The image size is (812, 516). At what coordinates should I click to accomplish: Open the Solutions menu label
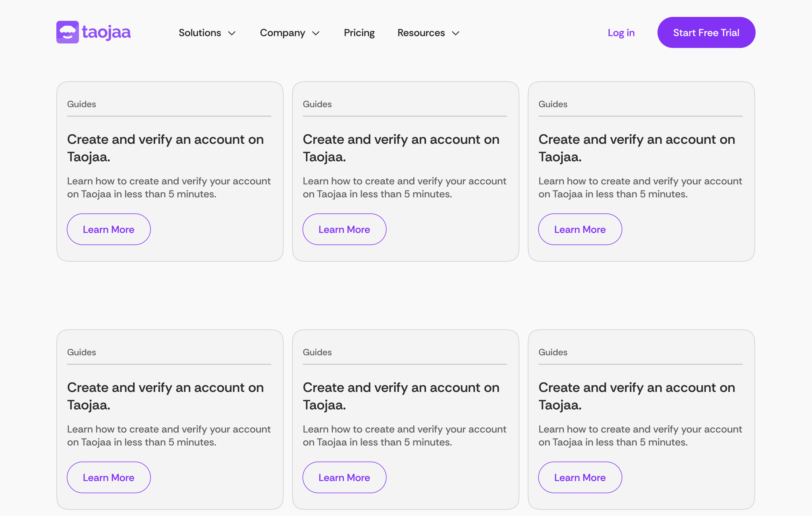[x=200, y=33]
